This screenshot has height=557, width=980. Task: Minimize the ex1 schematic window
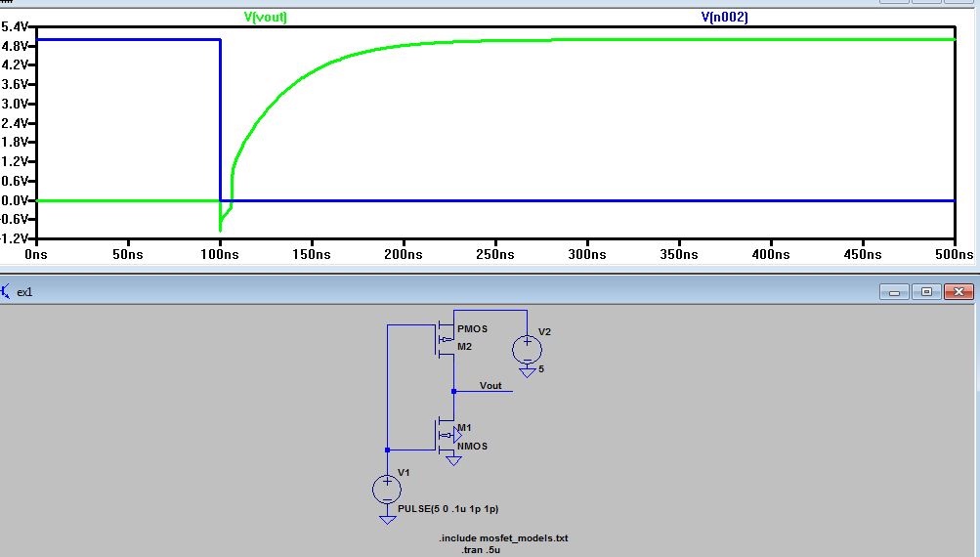pos(894,291)
